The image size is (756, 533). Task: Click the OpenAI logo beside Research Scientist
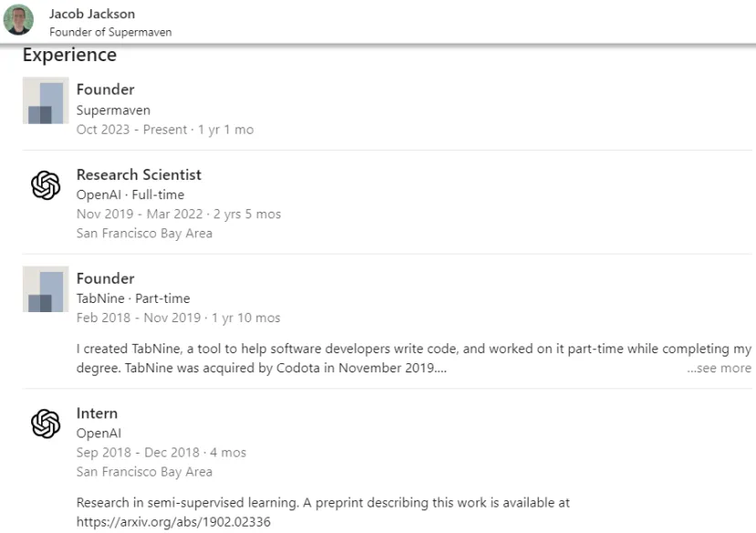tap(46, 185)
